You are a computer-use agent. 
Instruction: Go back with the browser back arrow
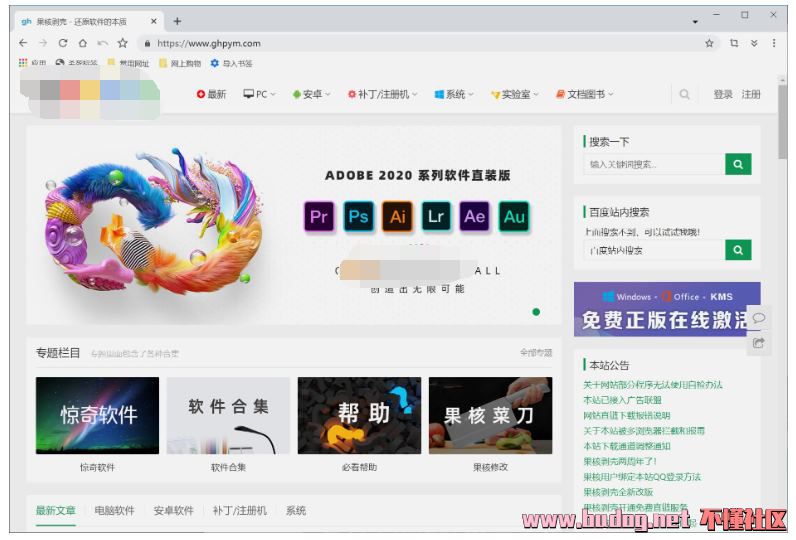tap(23, 43)
